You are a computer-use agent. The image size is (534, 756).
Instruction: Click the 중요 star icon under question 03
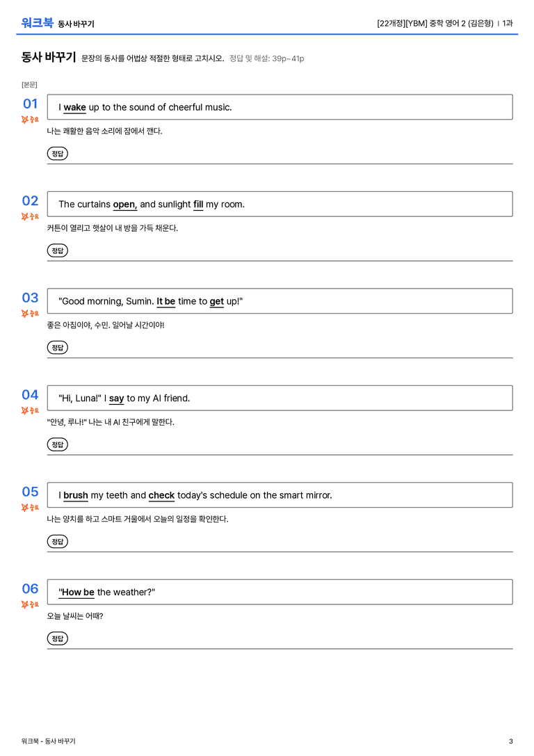pos(30,314)
